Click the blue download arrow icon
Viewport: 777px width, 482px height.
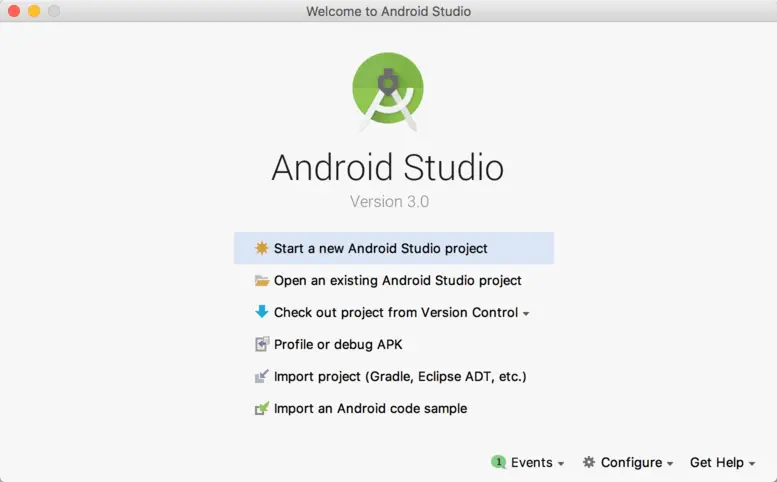pos(262,312)
